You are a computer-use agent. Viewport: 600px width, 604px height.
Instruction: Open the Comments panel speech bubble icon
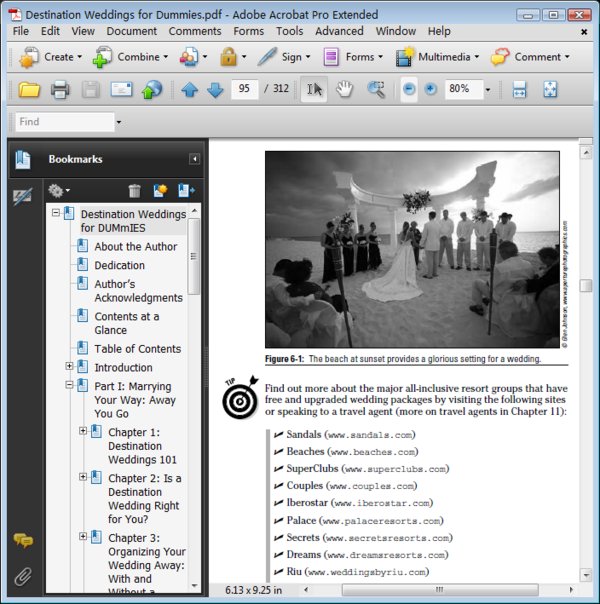coord(23,540)
